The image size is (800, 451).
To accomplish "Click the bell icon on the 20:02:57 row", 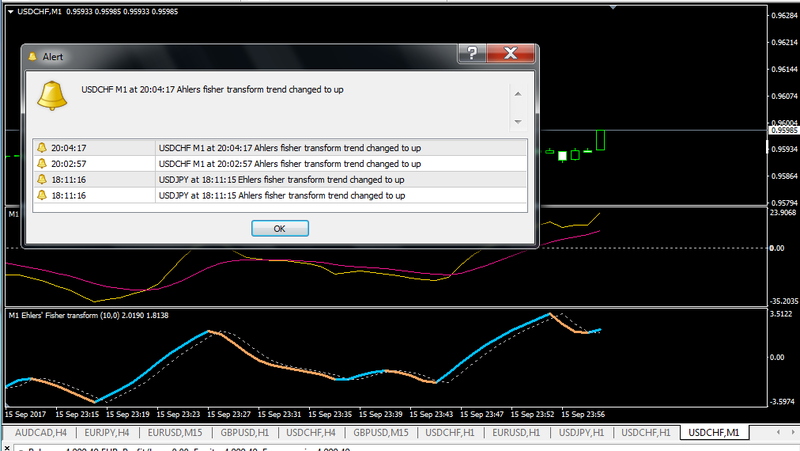I will pyautogui.click(x=42, y=163).
